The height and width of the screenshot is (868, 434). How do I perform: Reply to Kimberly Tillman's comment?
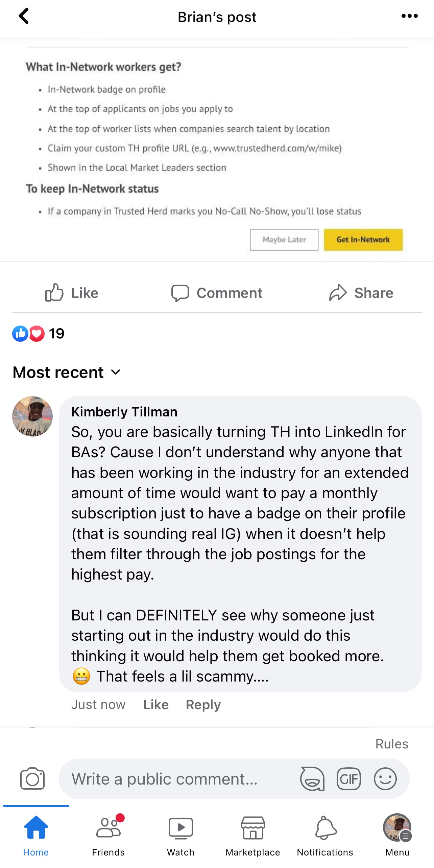[x=203, y=705]
